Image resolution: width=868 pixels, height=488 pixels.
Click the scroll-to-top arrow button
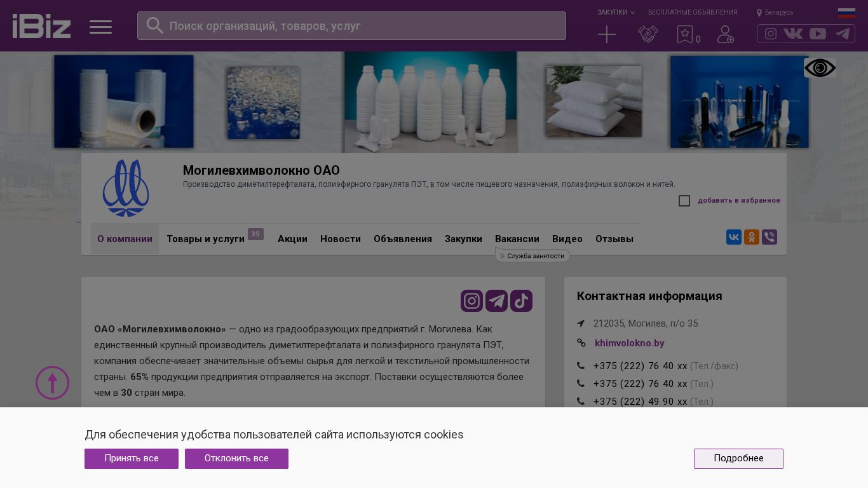52,383
